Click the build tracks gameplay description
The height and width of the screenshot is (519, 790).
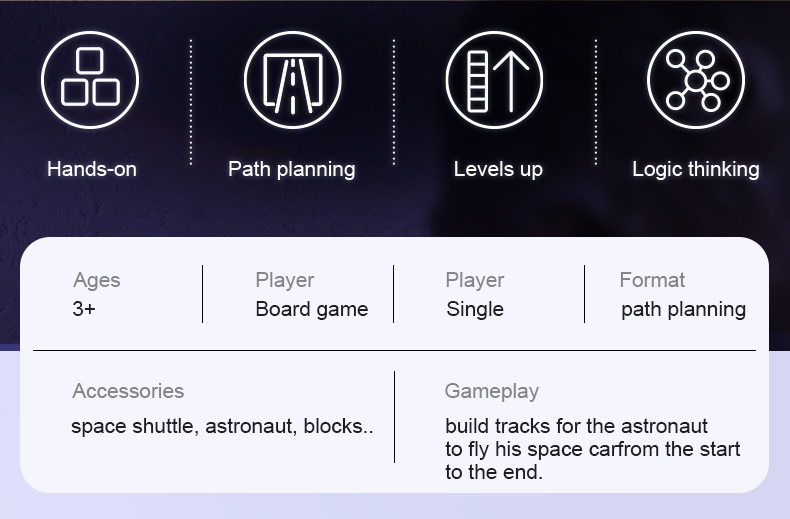point(592,449)
